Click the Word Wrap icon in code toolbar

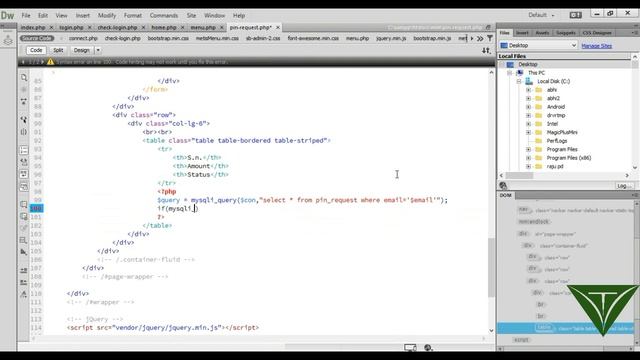click(24, 175)
